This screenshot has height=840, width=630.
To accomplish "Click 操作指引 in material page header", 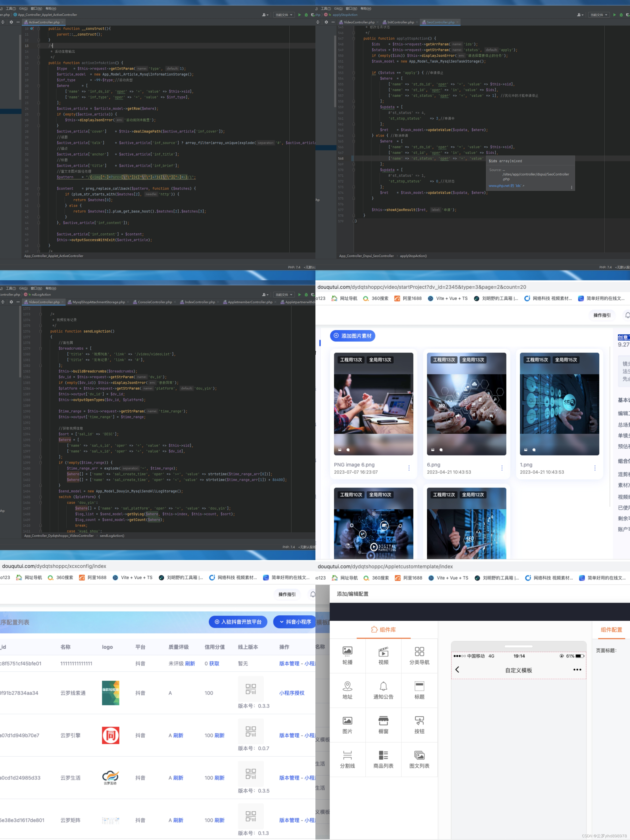I will click(x=601, y=315).
